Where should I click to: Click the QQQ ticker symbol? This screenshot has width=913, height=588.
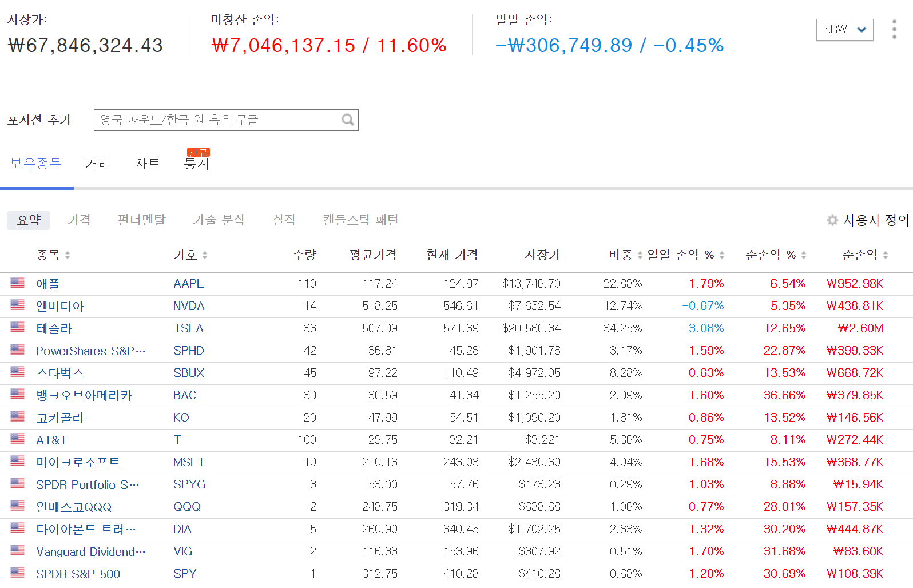point(187,507)
